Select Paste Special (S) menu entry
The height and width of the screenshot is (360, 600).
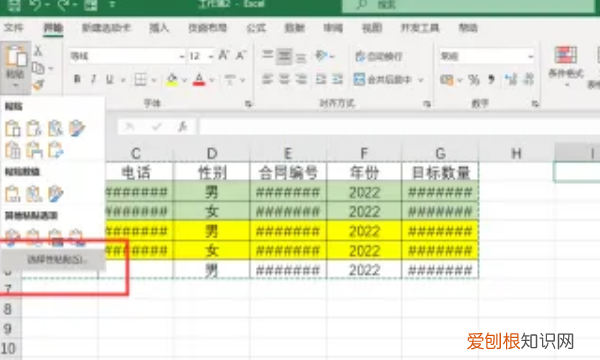[53, 260]
